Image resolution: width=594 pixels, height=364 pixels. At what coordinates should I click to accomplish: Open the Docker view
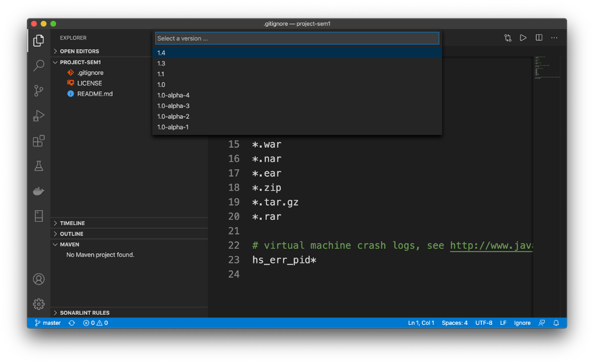click(x=38, y=191)
